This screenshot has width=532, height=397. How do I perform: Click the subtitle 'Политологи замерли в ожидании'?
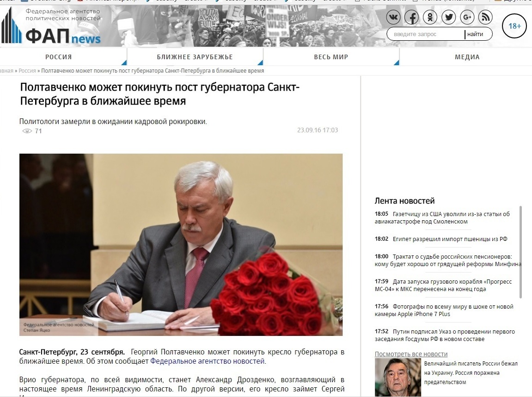pos(113,122)
